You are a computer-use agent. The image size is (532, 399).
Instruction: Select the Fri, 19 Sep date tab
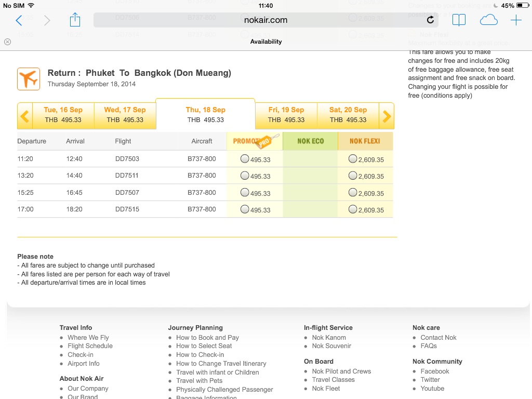pyautogui.click(x=286, y=115)
